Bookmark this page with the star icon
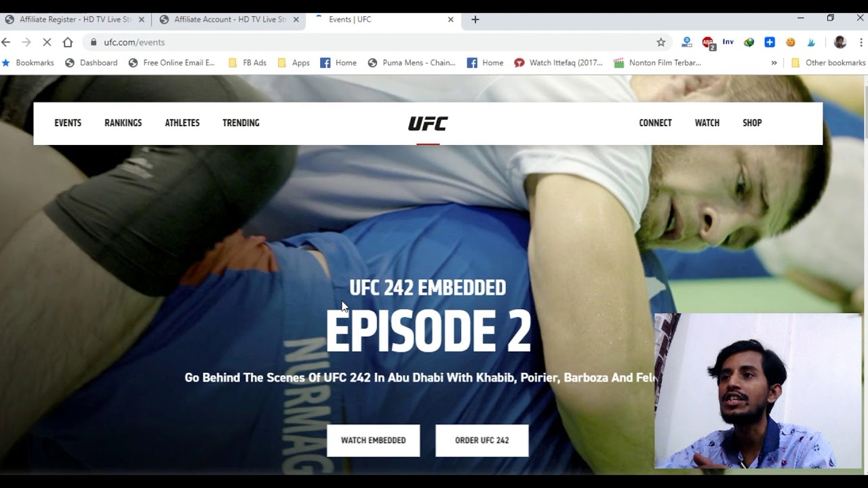Image resolution: width=868 pixels, height=488 pixels. pyautogui.click(x=661, y=42)
